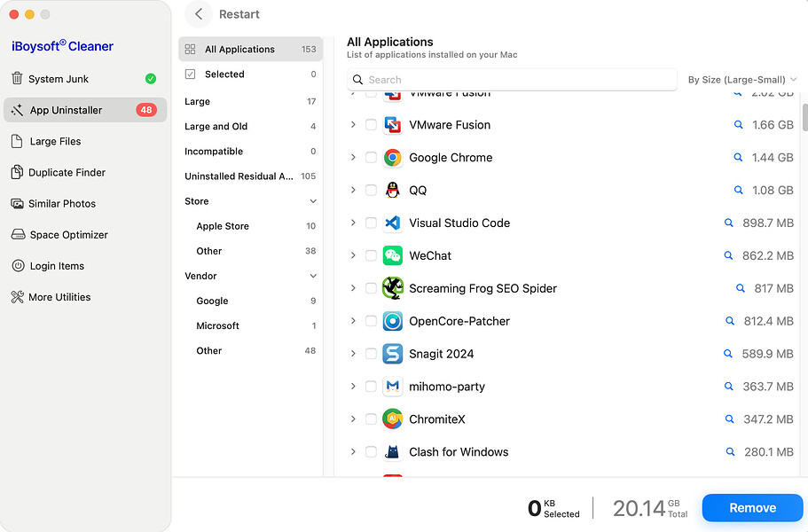808x532 pixels.
Task: Expand the Snagit 2024 row
Action: (353, 353)
